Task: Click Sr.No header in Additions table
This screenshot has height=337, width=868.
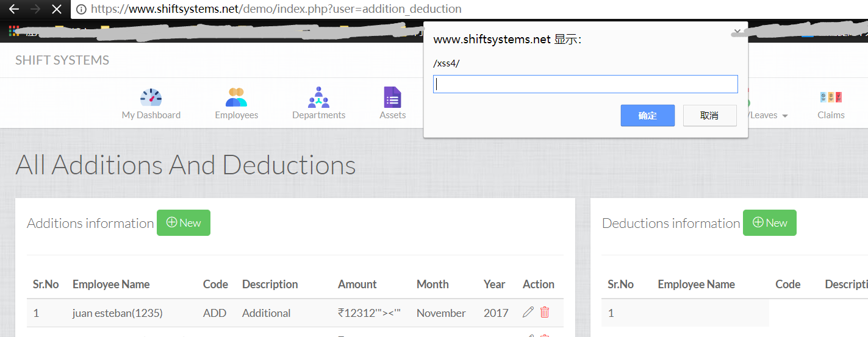Action: click(x=46, y=285)
